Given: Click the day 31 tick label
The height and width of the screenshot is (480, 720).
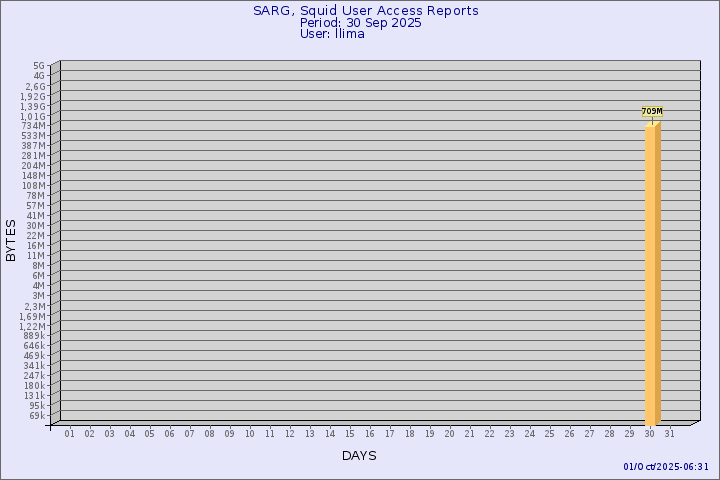Looking at the screenshot, I should pos(670,434).
